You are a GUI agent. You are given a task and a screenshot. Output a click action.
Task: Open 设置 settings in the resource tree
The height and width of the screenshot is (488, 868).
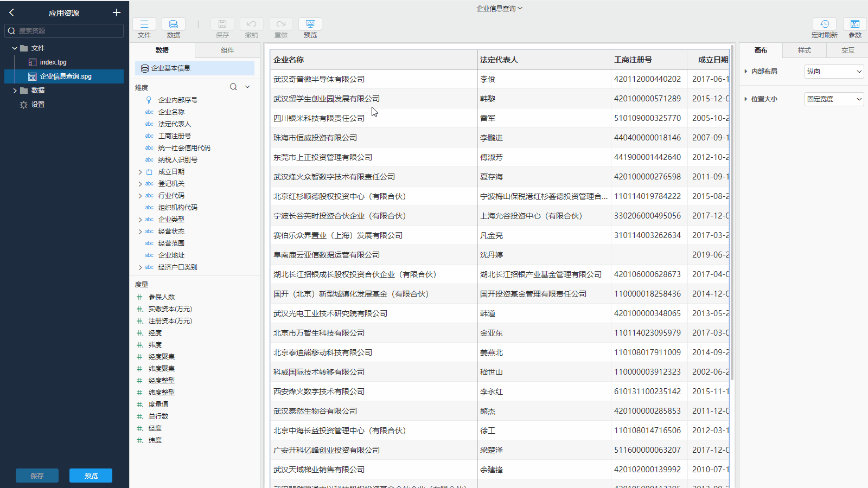tap(39, 105)
